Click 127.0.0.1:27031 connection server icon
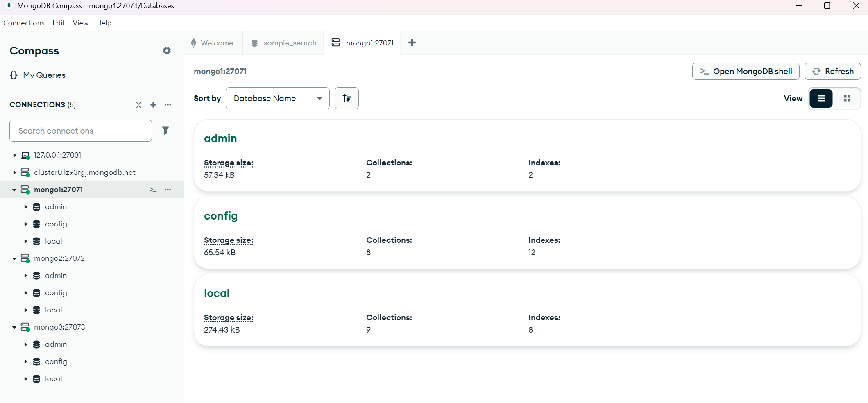 pos(25,156)
